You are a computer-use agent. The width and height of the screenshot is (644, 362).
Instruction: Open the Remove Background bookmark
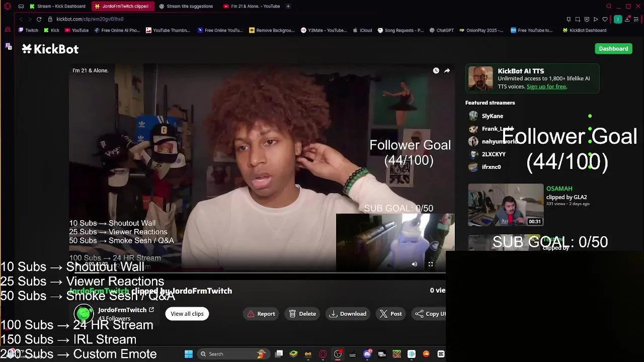click(272, 30)
